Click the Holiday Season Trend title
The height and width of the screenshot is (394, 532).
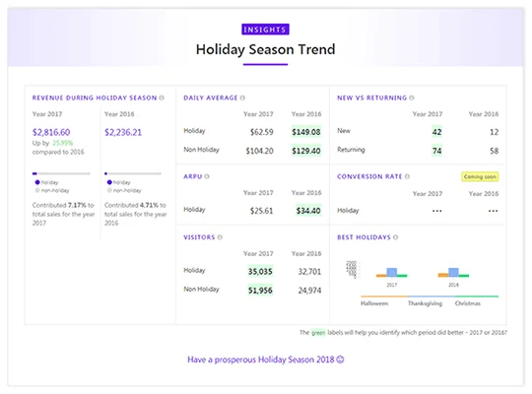265,49
